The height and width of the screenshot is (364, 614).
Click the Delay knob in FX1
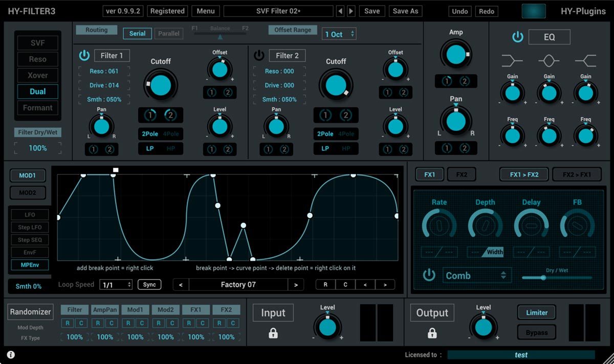coord(531,224)
